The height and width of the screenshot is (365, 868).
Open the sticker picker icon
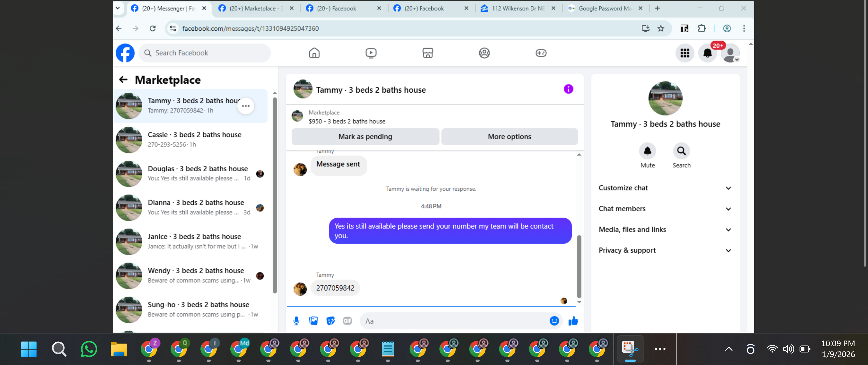pyautogui.click(x=331, y=321)
